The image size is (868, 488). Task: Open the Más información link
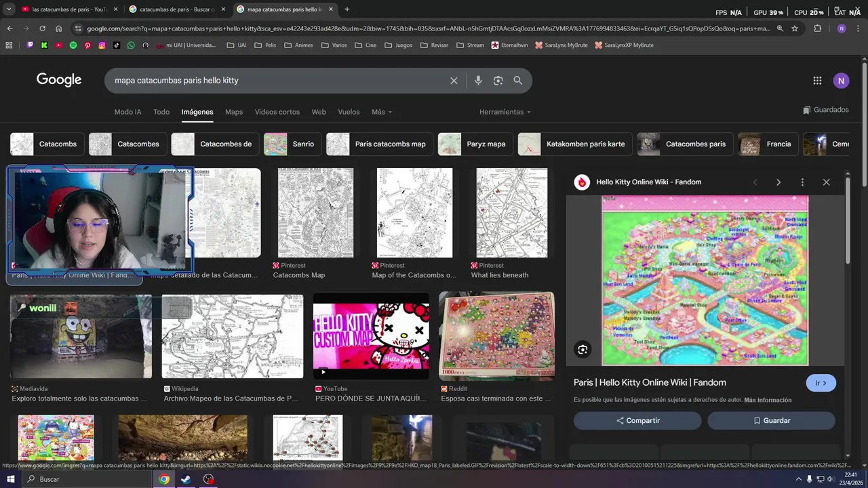768,400
